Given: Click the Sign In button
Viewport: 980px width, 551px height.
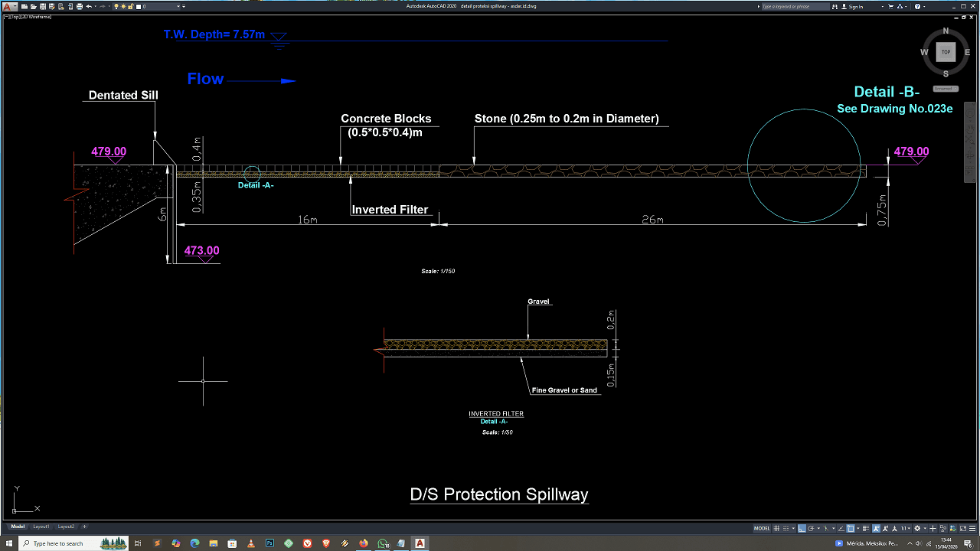Looking at the screenshot, I should tap(855, 6).
